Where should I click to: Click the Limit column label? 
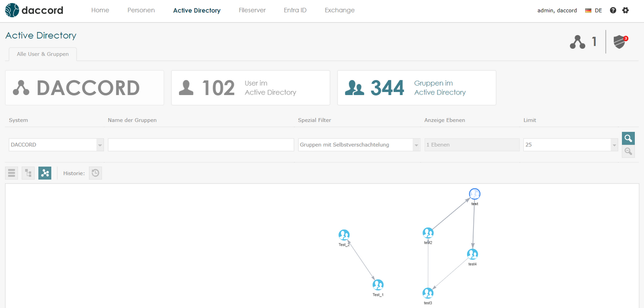point(529,120)
